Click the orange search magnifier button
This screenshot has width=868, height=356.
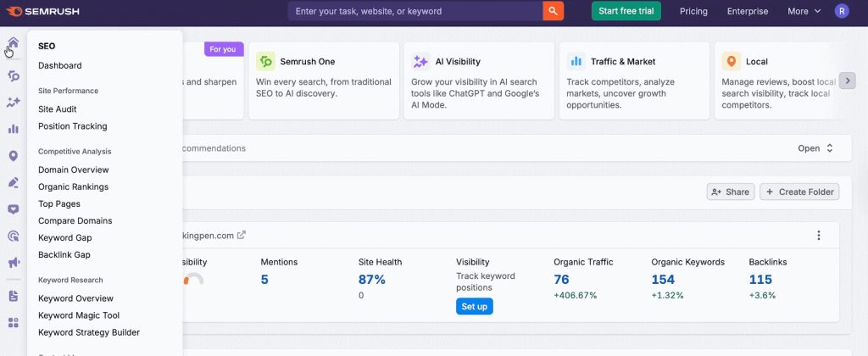554,11
